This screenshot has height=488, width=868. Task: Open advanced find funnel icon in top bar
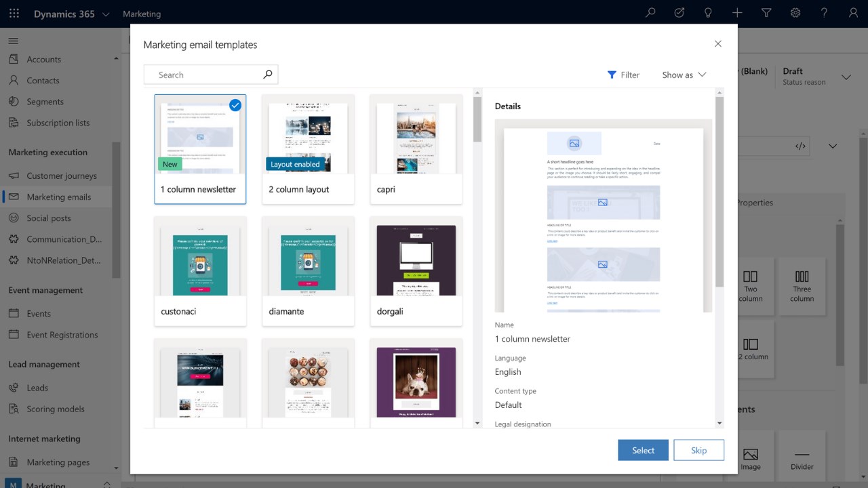click(x=766, y=13)
